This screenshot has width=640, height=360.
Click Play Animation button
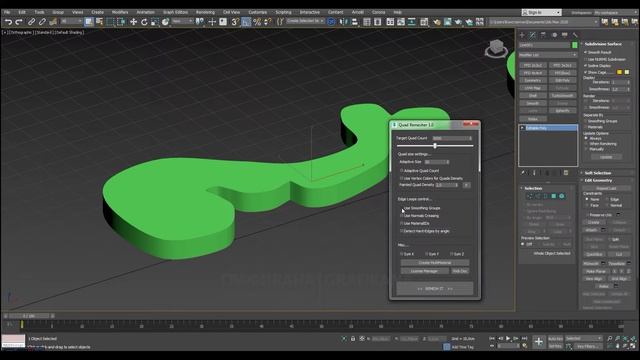click(x=508, y=338)
